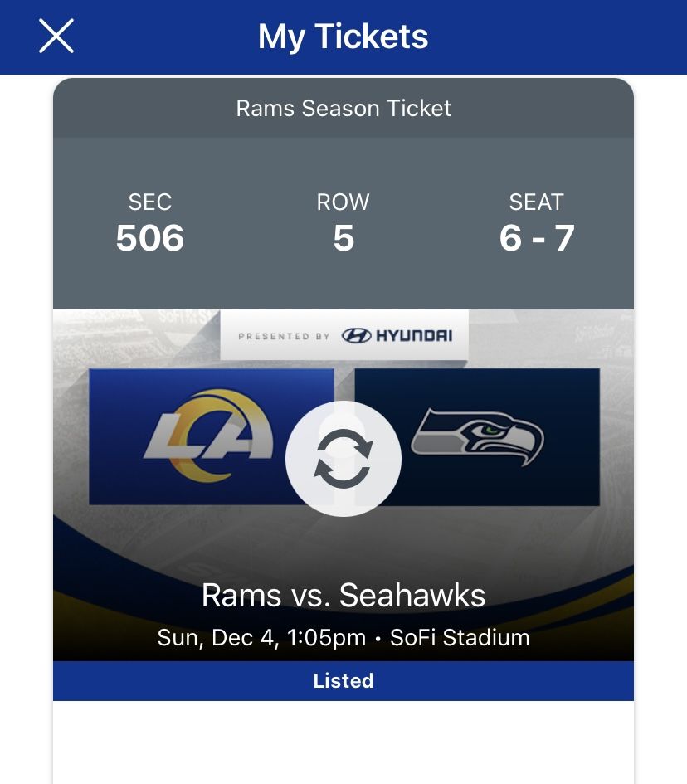Tap the section number 506
The height and width of the screenshot is (784, 687).
pos(150,239)
